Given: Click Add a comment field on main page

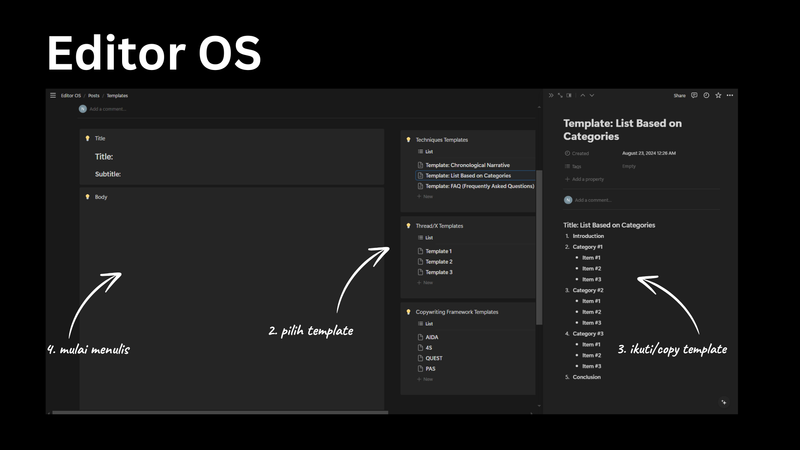Looking at the screenshot, I should coord(108,109).
